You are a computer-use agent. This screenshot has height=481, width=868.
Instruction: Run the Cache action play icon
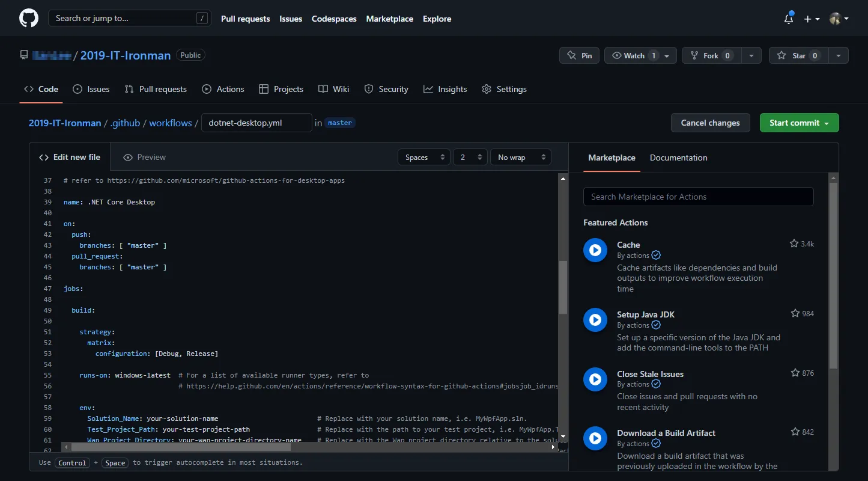[x=595, y=250]
